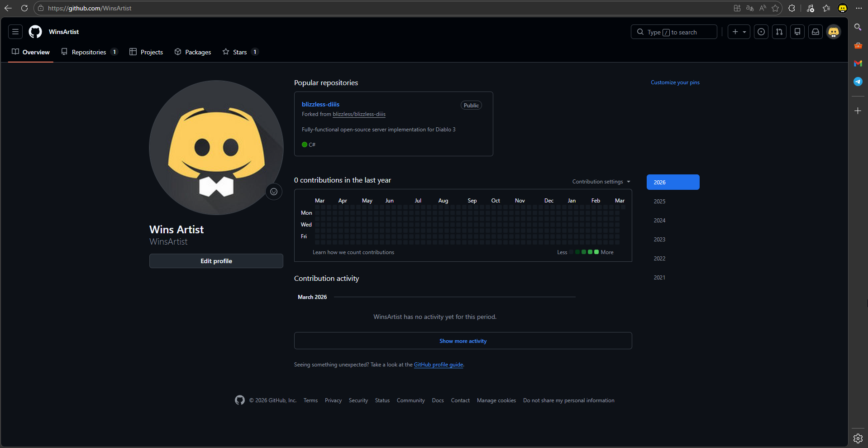Open the Docs footer link
The image size is (868, 448).
point(438,400)
